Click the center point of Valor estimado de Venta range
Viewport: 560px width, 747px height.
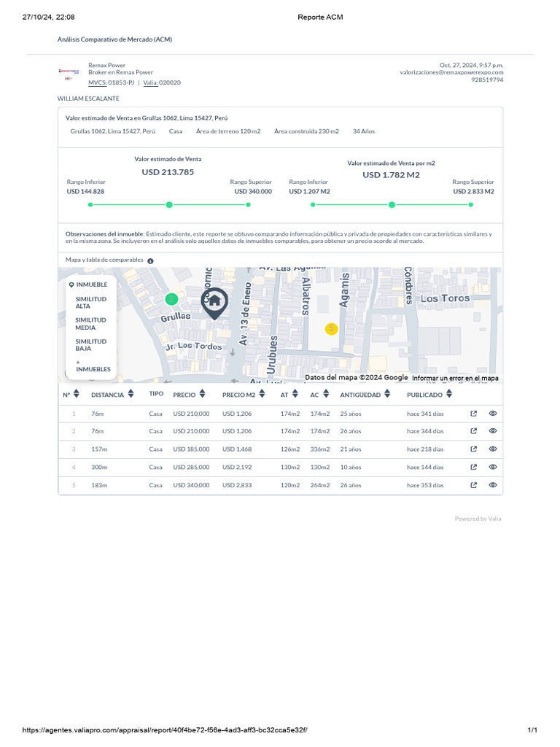pos(169,205)
